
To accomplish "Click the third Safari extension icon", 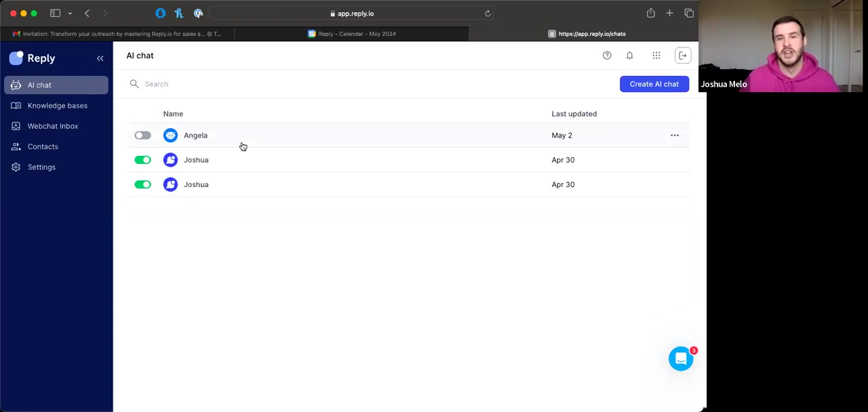I will 198,13.
